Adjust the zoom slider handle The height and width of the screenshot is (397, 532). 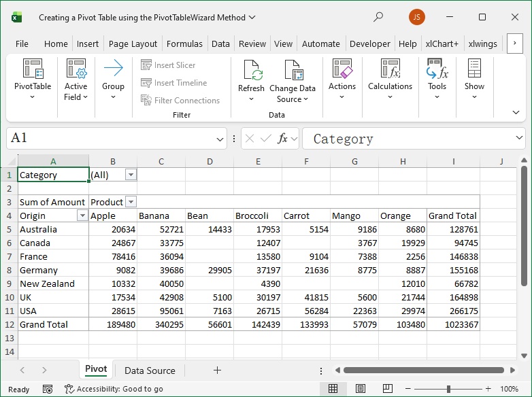[x=448, y=389]
